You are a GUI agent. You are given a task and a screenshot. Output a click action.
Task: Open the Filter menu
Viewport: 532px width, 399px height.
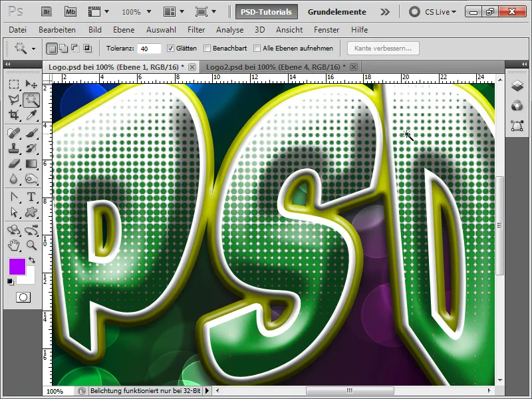196,30
